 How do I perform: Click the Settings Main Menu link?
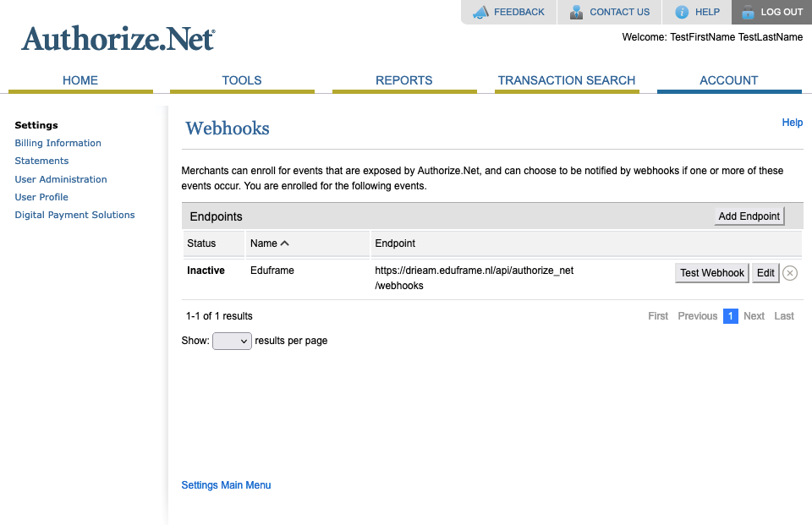226,485
